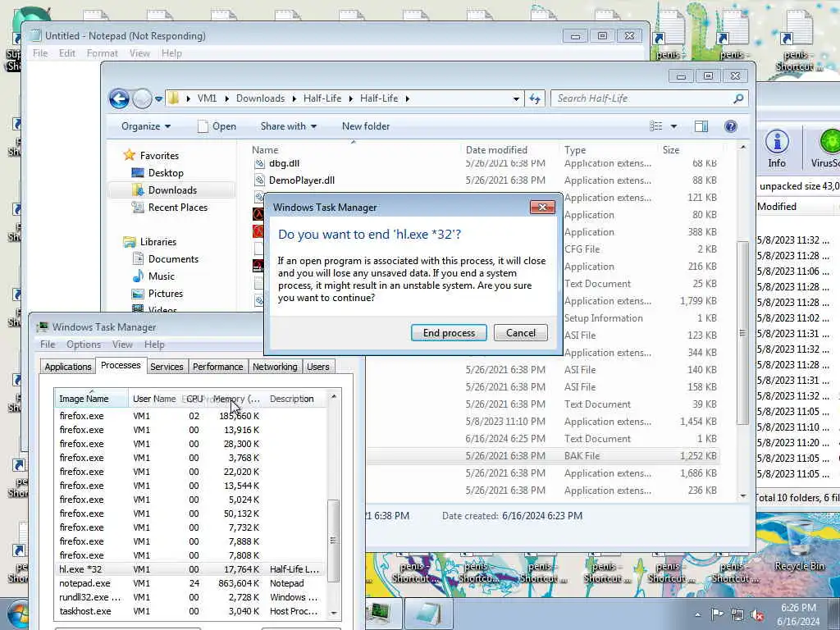Viewport: 840px width, 630px height.
Task: Click the search magnifier icon
Action: (738, 98)
